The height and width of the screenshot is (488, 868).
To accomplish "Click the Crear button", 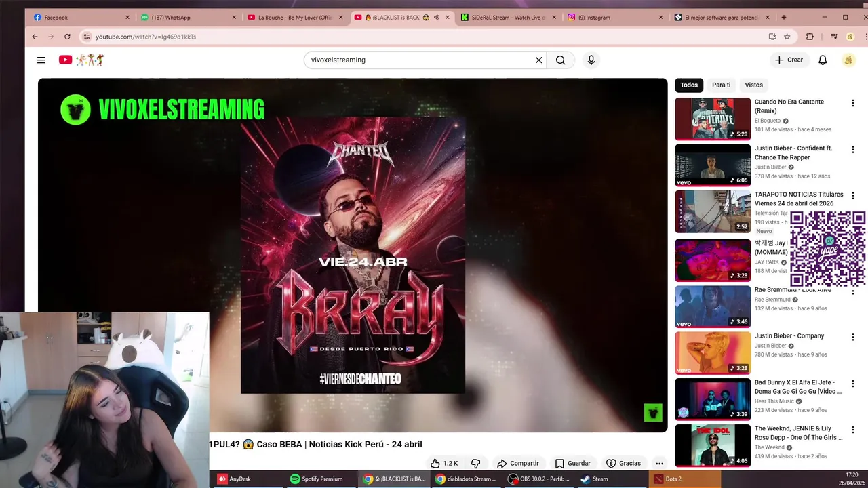I will (x=789, y=60).
